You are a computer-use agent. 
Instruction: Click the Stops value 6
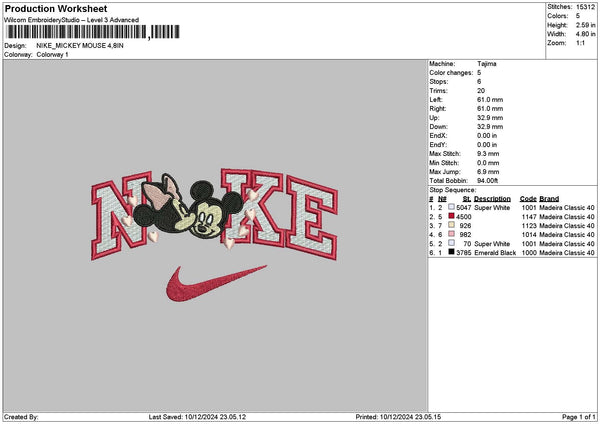coord(479,82)
